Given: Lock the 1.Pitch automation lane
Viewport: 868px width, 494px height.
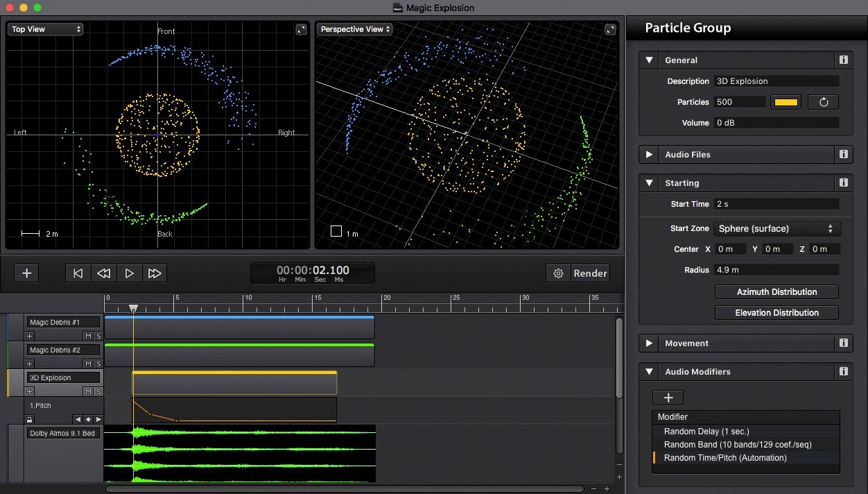Looking at the screenshot, I should (29, 419).
